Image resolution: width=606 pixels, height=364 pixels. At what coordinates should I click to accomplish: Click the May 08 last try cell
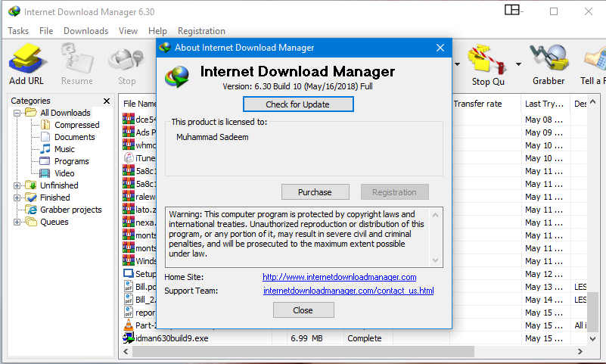pos(544,120)
